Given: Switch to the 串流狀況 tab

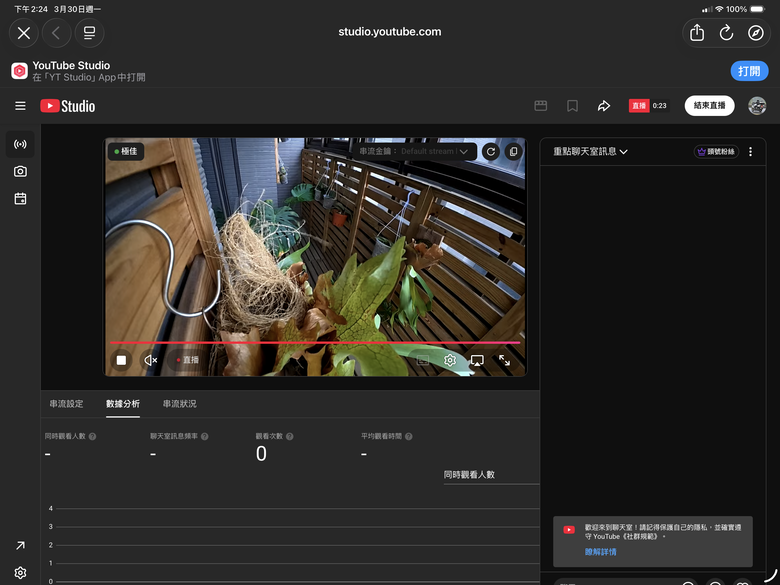Looking at the screenshot, I should [180, 404].
